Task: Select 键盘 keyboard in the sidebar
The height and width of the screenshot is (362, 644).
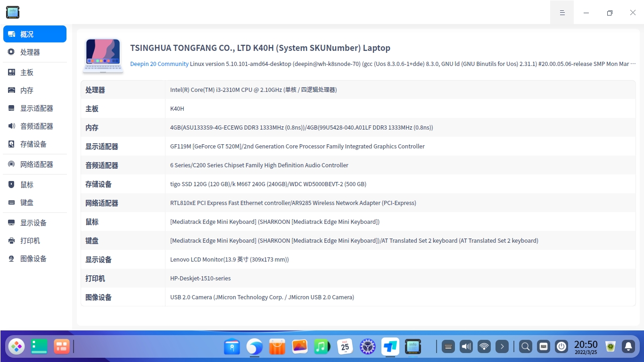Action: point(35,202)
